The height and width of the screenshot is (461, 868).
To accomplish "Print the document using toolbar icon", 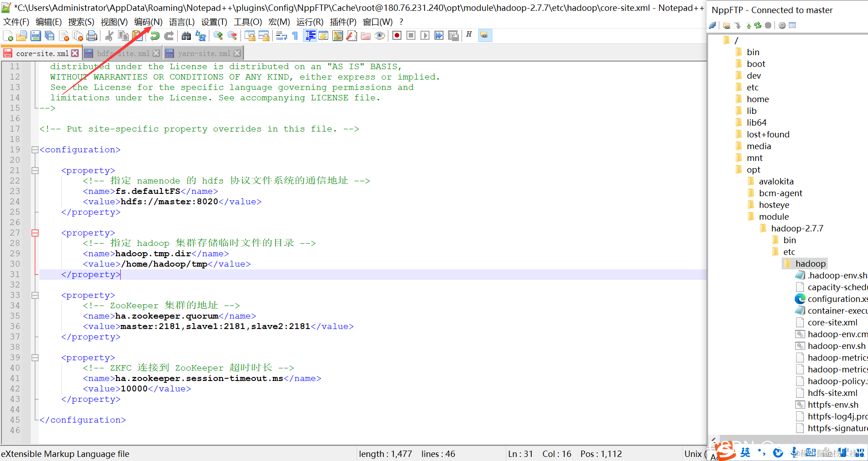I will (92, 36).
